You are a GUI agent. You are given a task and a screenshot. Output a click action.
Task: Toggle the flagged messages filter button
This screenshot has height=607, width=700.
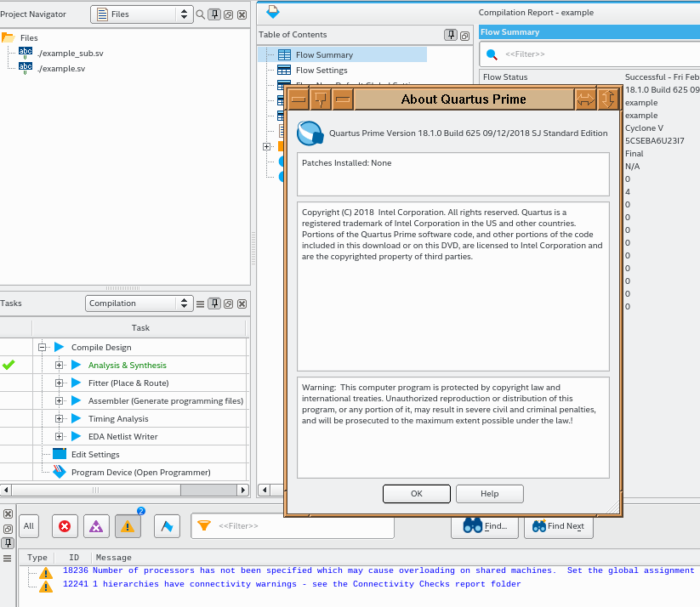(167, 526)
